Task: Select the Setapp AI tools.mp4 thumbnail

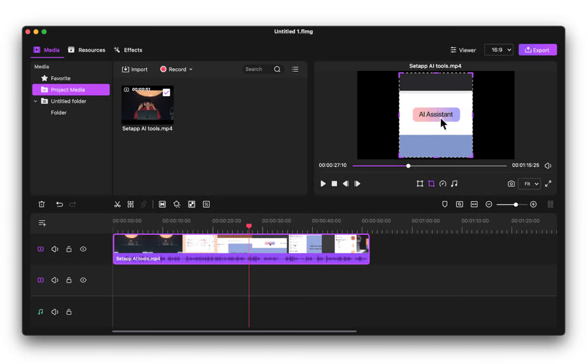Action: (x=147, y=105)
